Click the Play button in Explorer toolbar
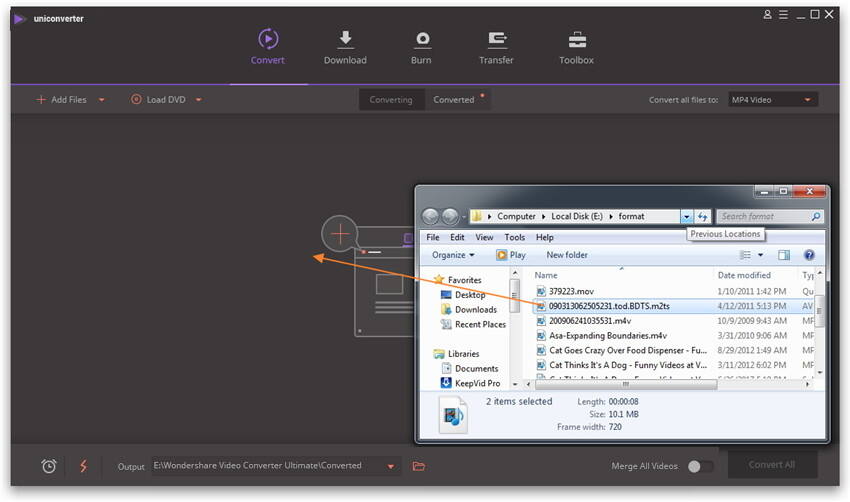The width and height of the screenshot is (850, 502). 511,255
